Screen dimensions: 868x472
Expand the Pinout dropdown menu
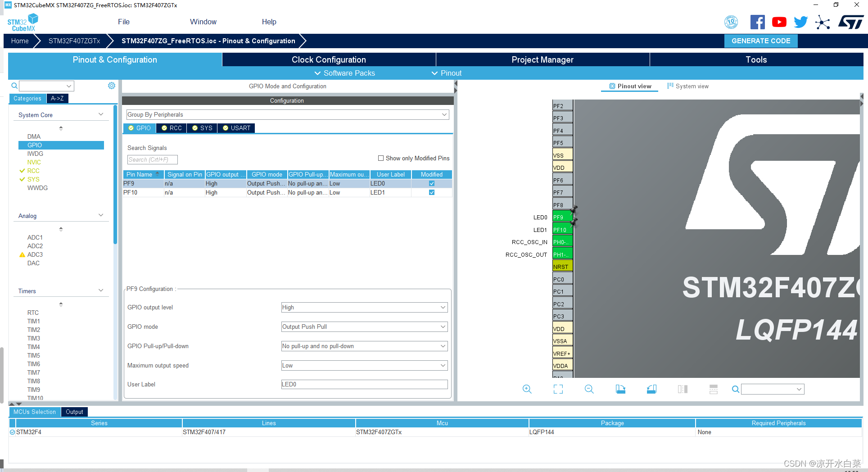pyautogui.click(x=447, y=73)
